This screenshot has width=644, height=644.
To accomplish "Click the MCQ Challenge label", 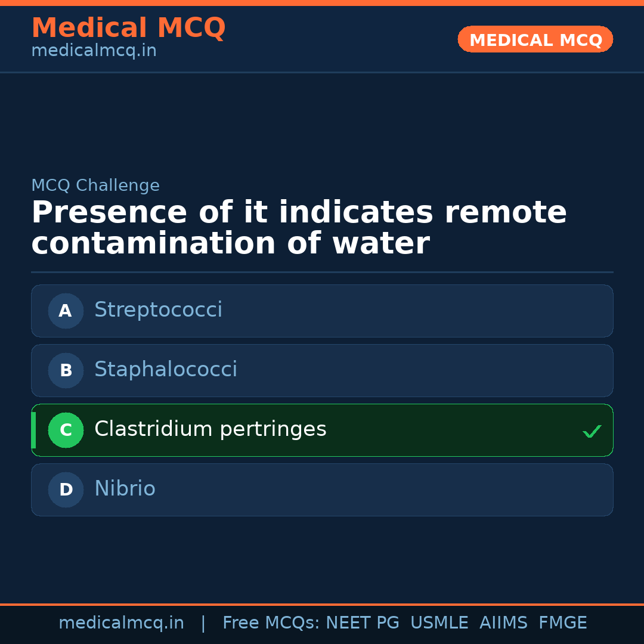I will click(x=95, y=185).
